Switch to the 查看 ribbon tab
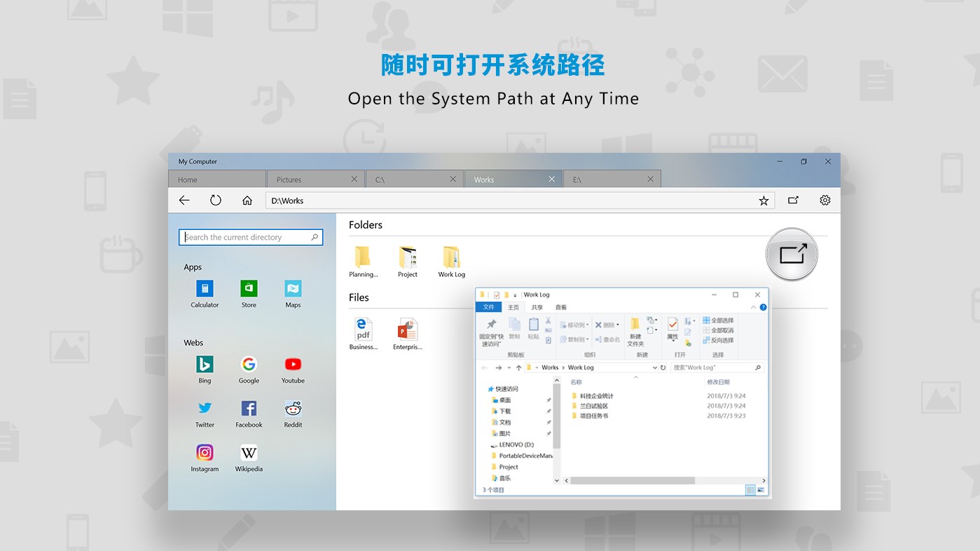Image resolution: width=980 pixels, height=551 pixels. pos(560,307)
